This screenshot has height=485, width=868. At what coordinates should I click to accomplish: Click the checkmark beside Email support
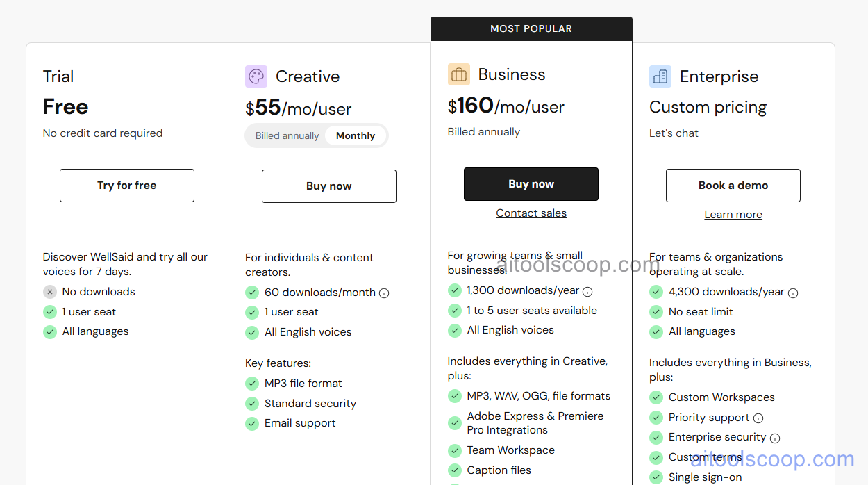click(x=252, y=424)
